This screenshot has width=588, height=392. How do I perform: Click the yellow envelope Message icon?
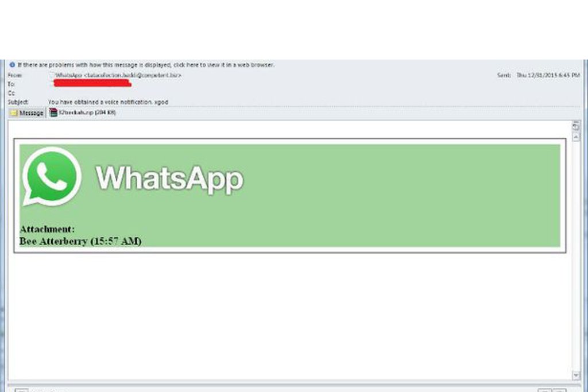pyautogui.click(x=14, y=113)
